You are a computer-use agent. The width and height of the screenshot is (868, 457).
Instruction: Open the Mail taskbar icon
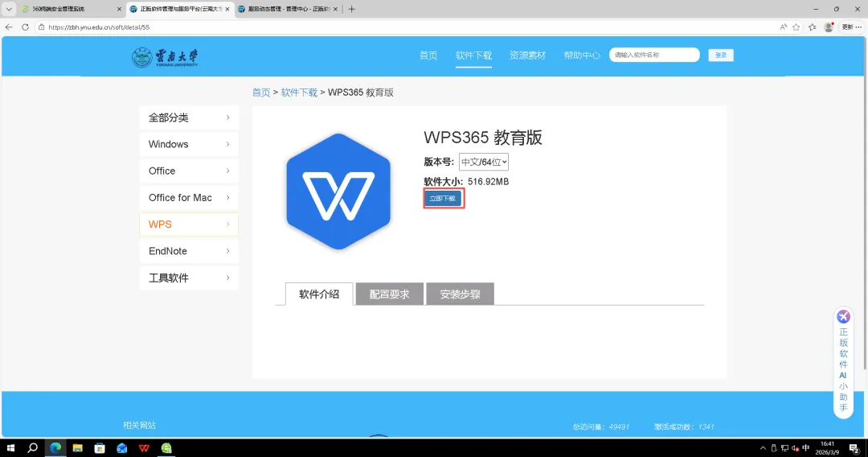(122, 448)
